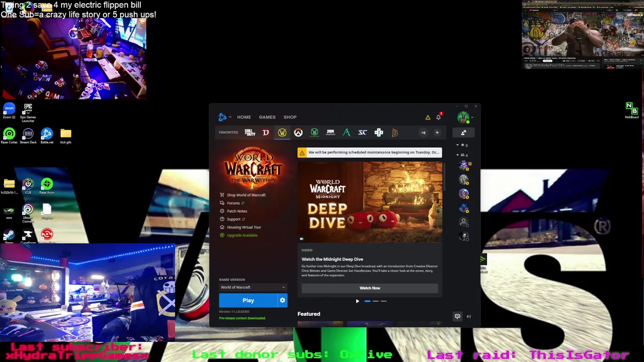Show the +8 more favorites

click(423, 133)
